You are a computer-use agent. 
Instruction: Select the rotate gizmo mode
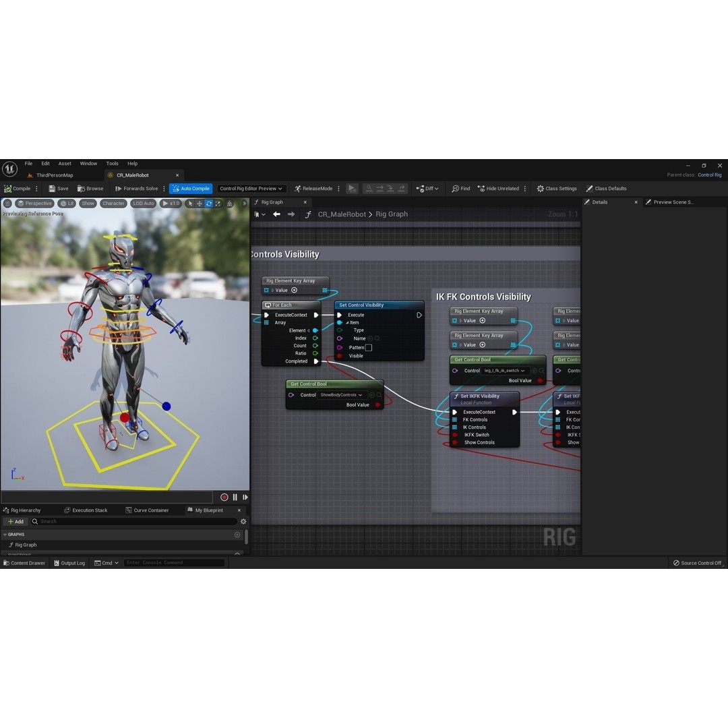209,204
